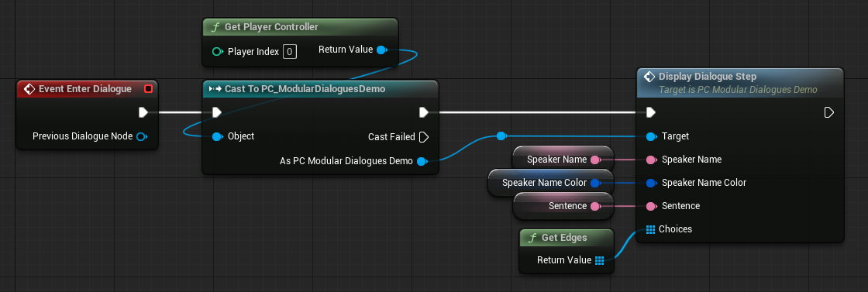Image resolution: width=868 pixels, height=292 pixels.
Task: Click the Display Dialogue Step diamond icon
Action: tap(649, 77)
